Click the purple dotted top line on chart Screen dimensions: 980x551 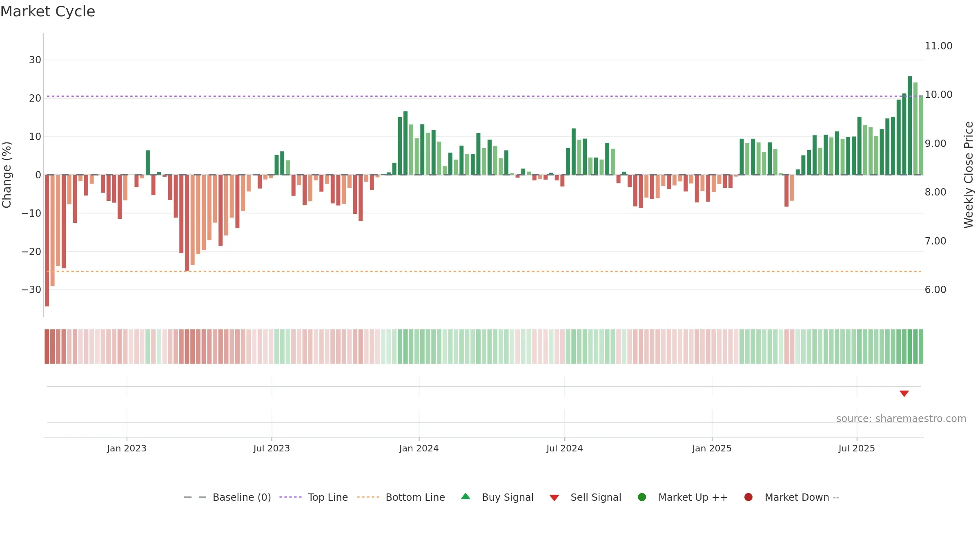pyautogui.click(x=484, y=96)
